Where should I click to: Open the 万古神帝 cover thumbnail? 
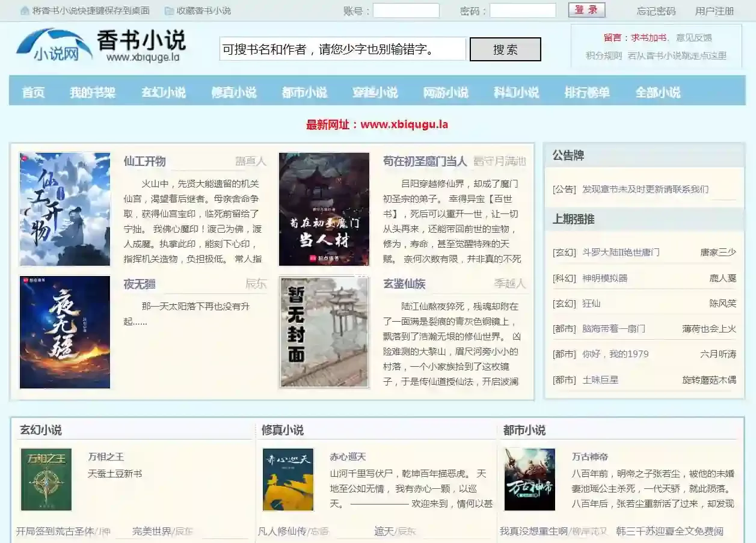click(x=530, y=480)
